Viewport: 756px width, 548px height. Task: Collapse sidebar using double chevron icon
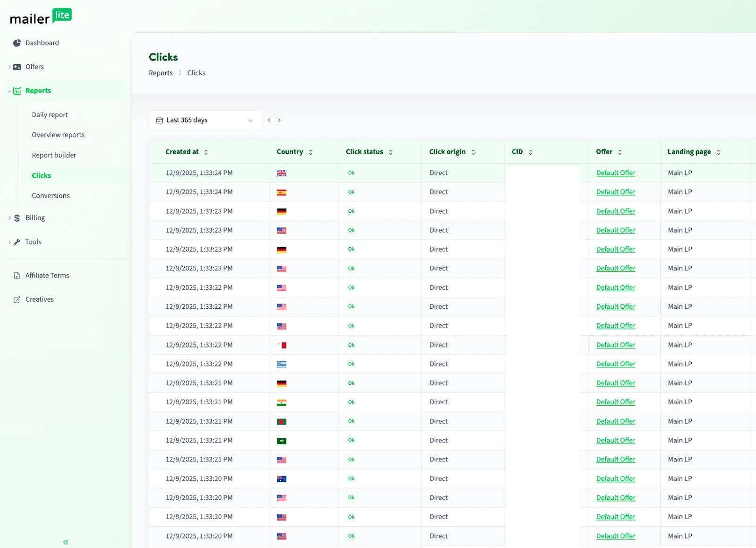(66, 542)
